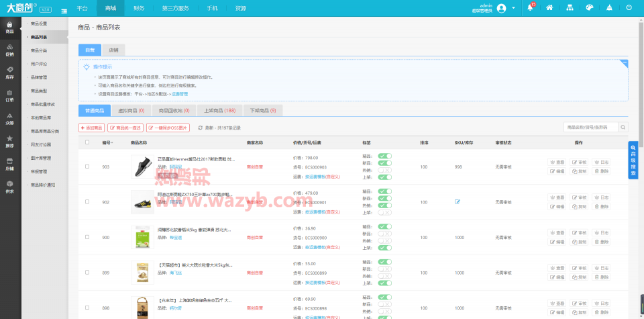Viewport: 644px width, 319px height.
Task: Click 查看 view button for product 903
Action: (557, 163)
